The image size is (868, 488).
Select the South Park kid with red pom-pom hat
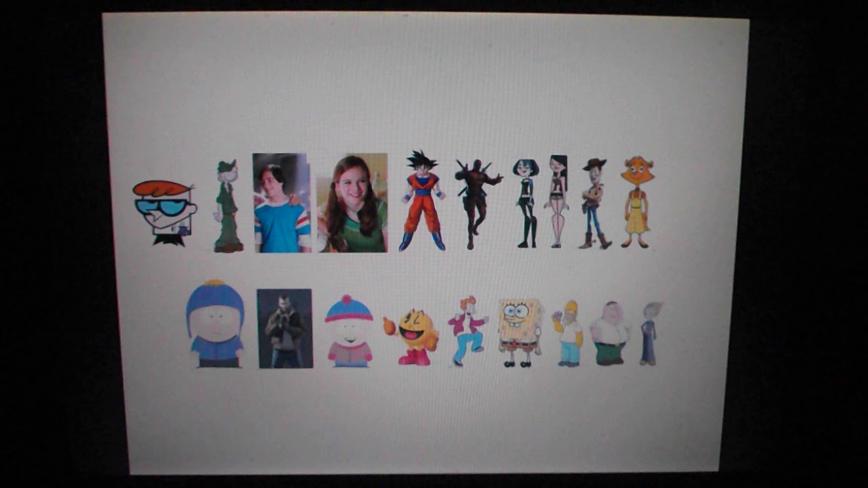point(349,331)
